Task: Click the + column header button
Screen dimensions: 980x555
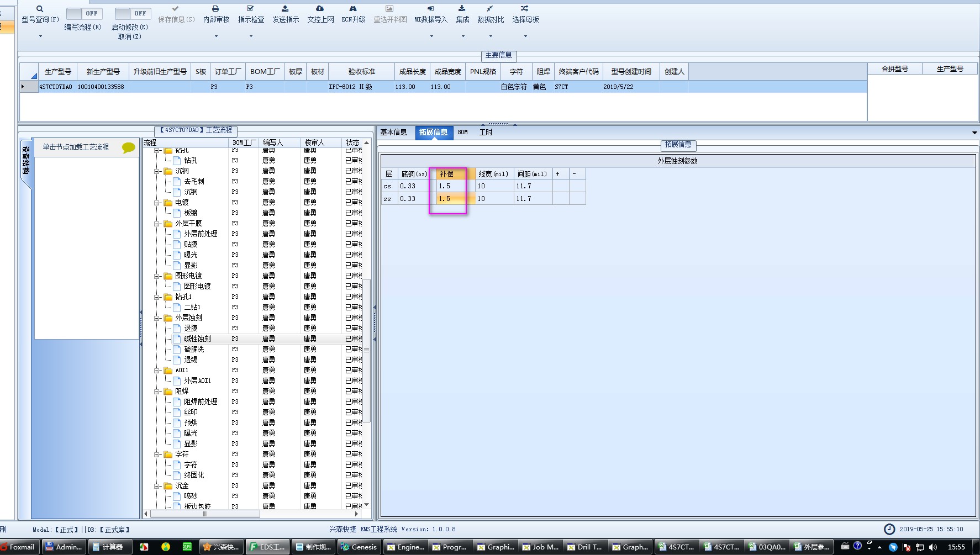Action: coord(561,174)
